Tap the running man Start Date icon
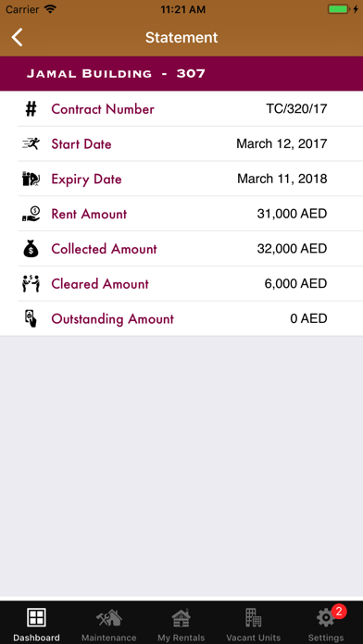The height and width of the screenshot is (644, 363). point(31,143)
